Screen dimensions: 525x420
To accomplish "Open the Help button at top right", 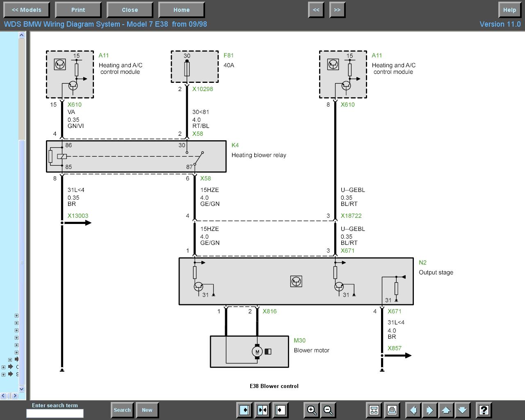I will pyautogui.click(x=509, y=10).
